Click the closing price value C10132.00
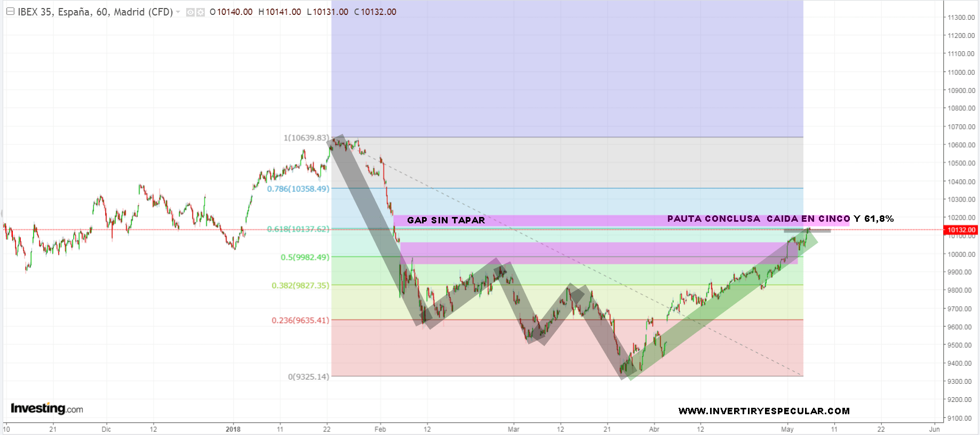The width and height of the screenshot is (980, 435). [x=375, y=12]
